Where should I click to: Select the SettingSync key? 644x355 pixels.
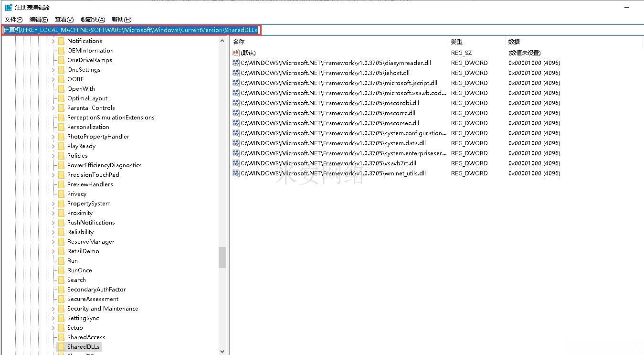point(83,318)
